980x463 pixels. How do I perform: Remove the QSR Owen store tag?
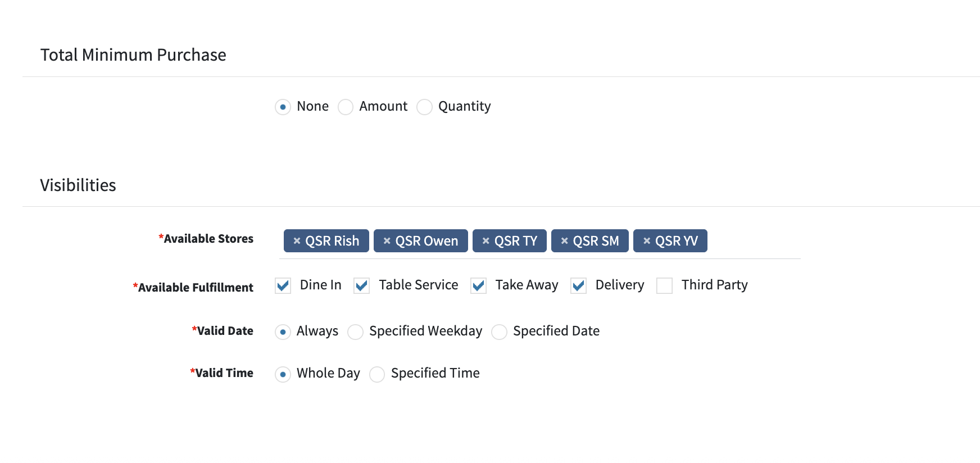click(387, 241)
